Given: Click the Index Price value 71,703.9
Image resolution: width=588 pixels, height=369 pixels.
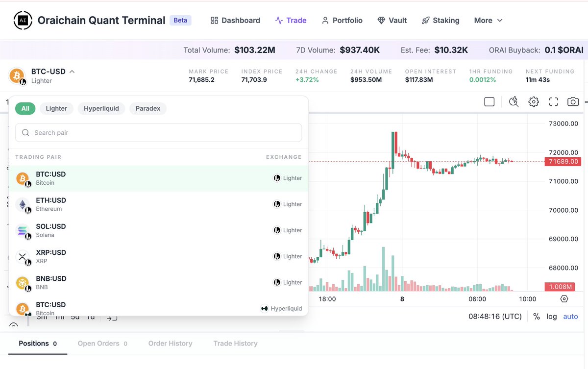Looking at the screenshot, I should pyautogui.click(x=254, y=80).
